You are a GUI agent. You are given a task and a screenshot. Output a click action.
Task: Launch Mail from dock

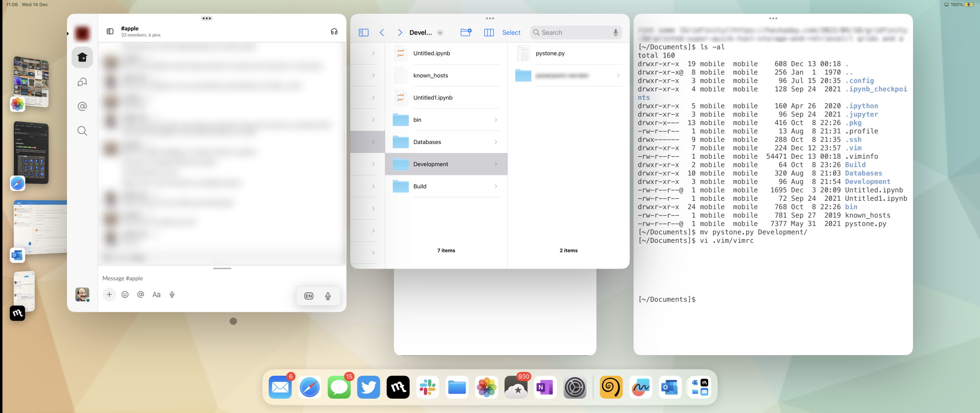pos(280,387)
